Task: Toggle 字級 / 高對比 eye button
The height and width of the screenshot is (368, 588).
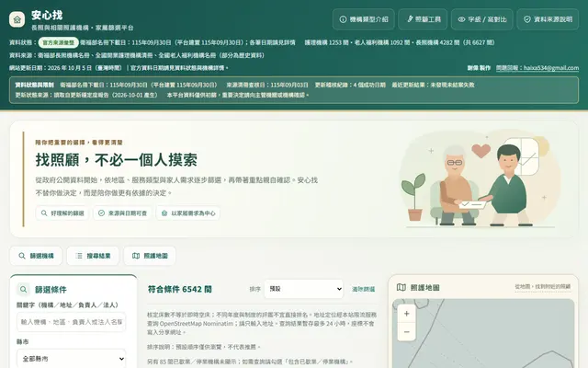Action: click(481, 19)
